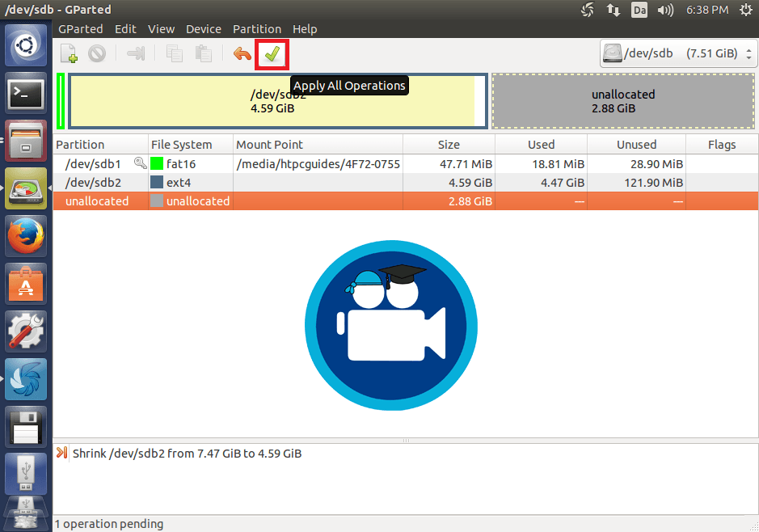Open the /dev/sdb device selector dropdown

click(x=678, y=54)
